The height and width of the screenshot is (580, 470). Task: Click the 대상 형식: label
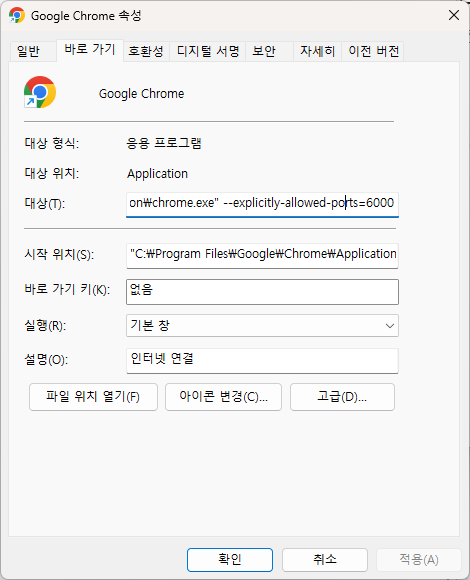point(52,143)
